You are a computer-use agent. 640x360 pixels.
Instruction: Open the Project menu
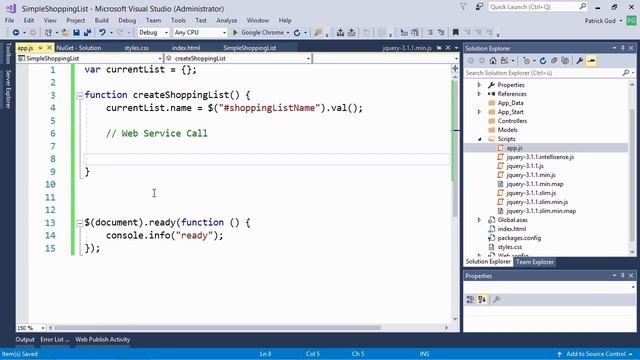click(x=76, y=20)
